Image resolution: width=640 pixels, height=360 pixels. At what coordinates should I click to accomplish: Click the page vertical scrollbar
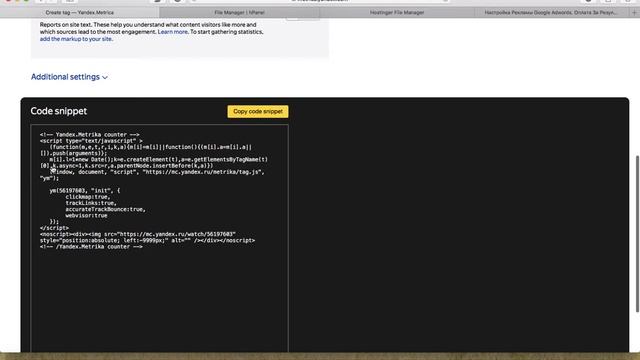(637, 234)
